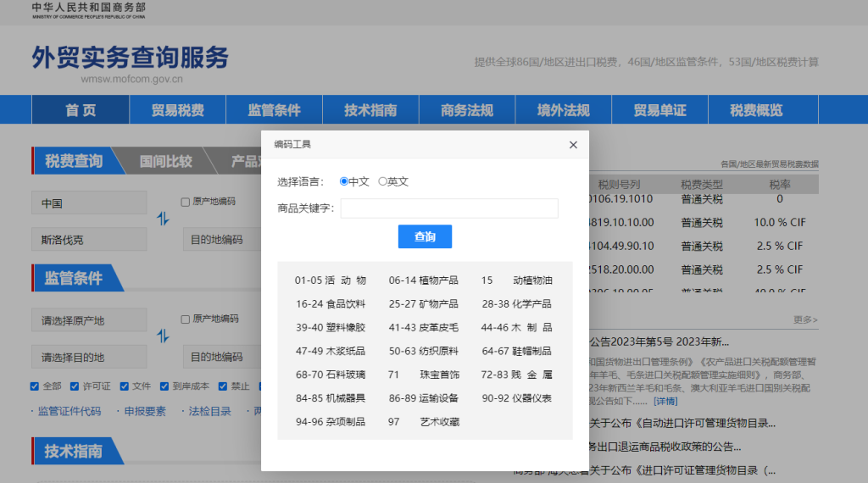Choose category 44-46 木制品
868x483 pixels.
coord(516,328)
